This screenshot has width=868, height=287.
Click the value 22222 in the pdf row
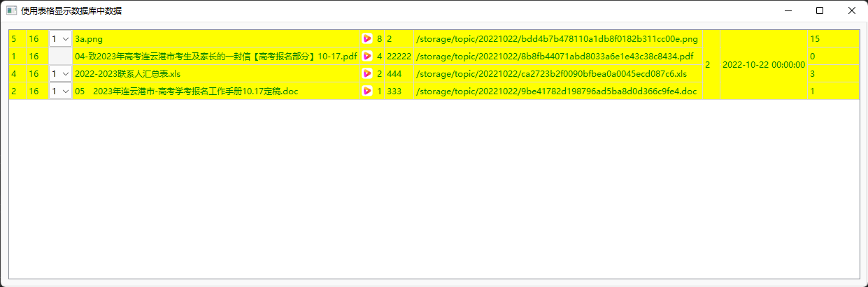[x=399, y=56]
